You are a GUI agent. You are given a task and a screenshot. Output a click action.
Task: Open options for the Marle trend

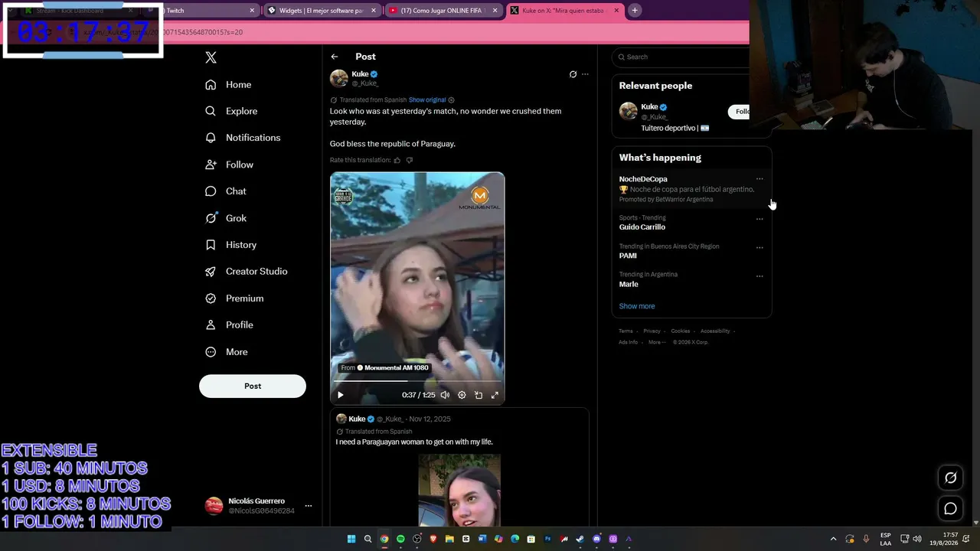point(759,276)
